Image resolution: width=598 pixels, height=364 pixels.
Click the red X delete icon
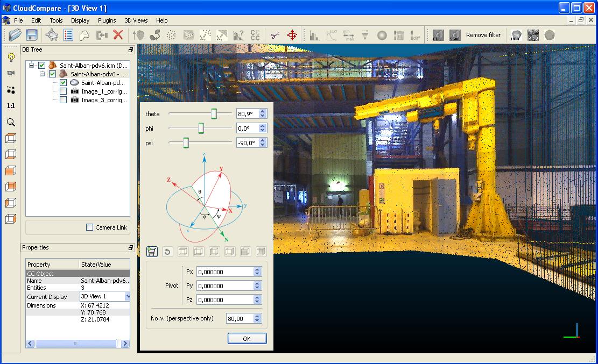click(x=118, y=35)
